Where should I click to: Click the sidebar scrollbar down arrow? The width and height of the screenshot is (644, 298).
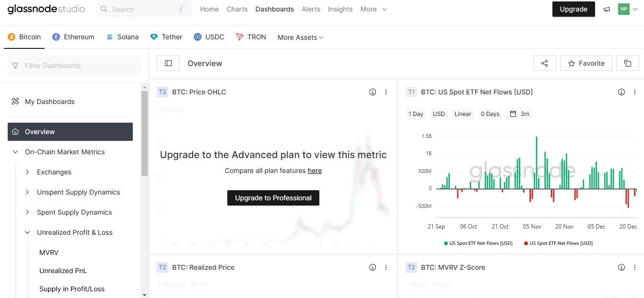[x=144, y=295]
